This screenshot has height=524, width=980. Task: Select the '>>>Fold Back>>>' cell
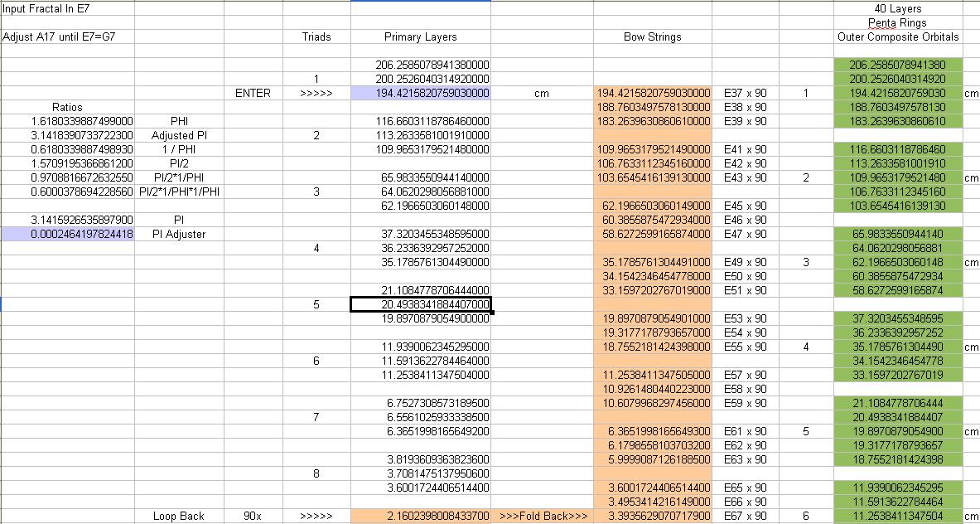[x=543, y=516]
